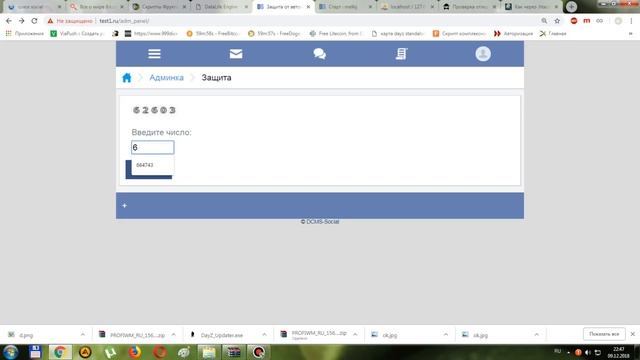Open the infinity extension icon

click(599, 21)
